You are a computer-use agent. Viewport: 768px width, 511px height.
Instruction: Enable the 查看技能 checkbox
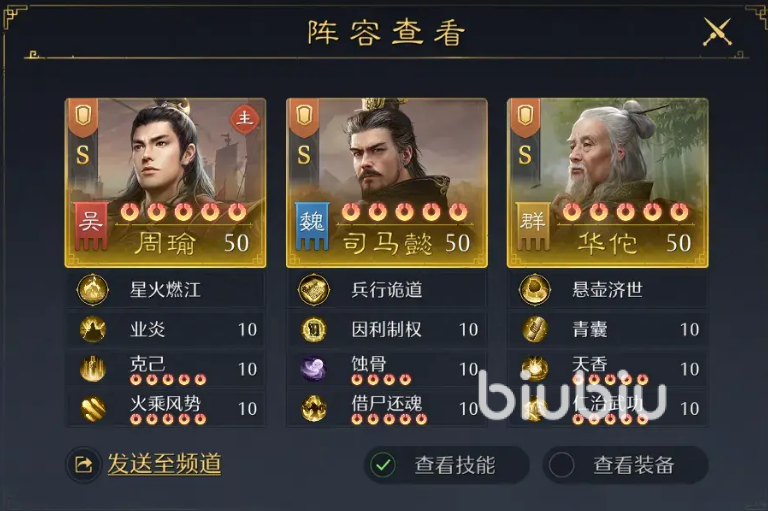[383, 465]
